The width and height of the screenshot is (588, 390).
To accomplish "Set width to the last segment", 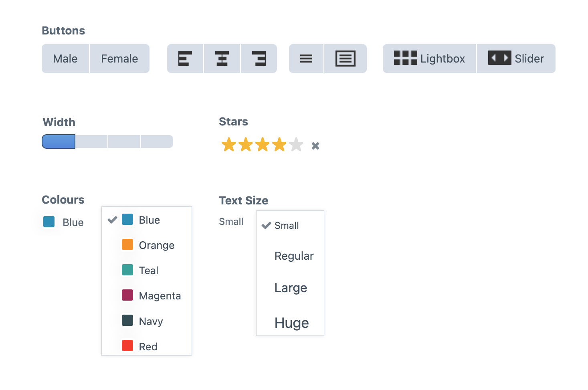I will tap(157, 141).
